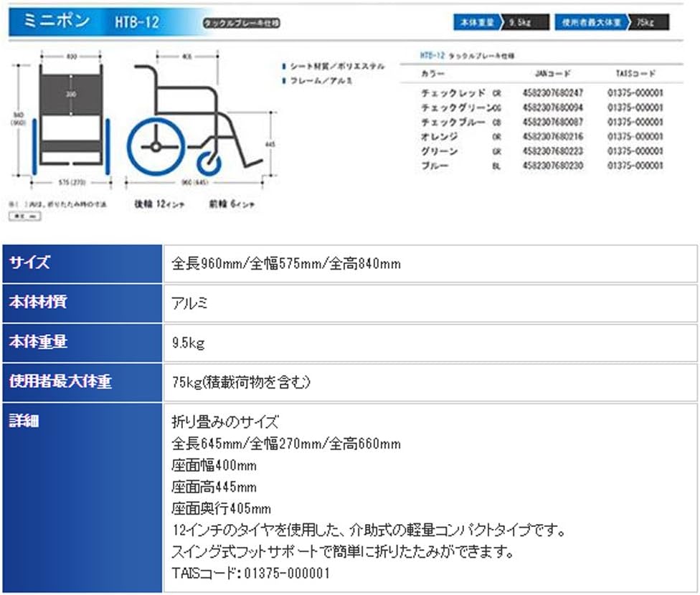Click the TAIS code in the チェックレッド row

635,93
